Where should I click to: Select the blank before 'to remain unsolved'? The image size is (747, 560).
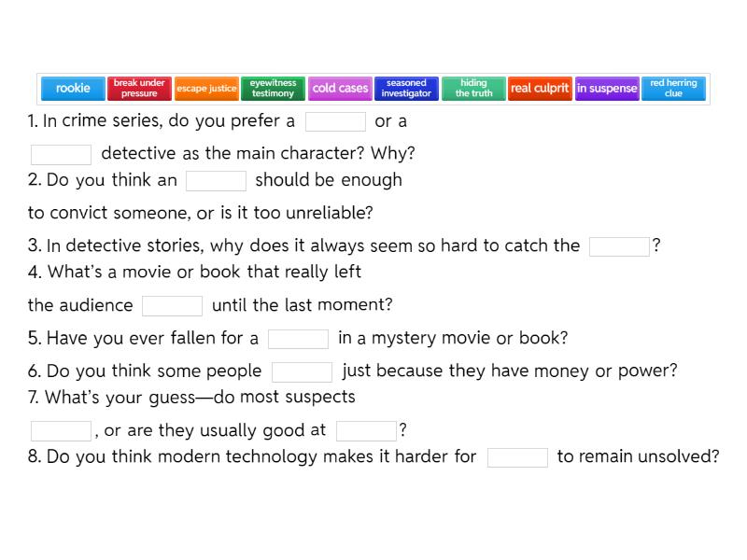[517, 456]
